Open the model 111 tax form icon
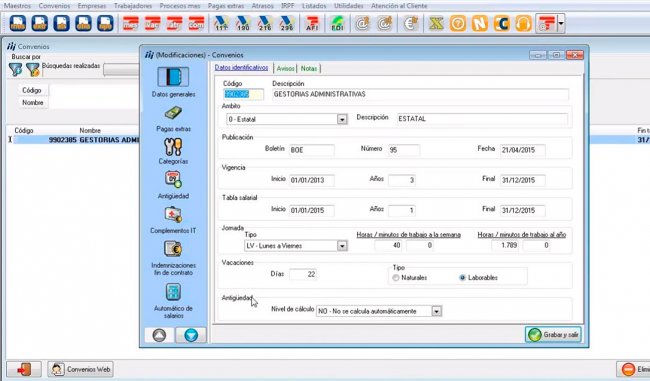 pos(221,24)
